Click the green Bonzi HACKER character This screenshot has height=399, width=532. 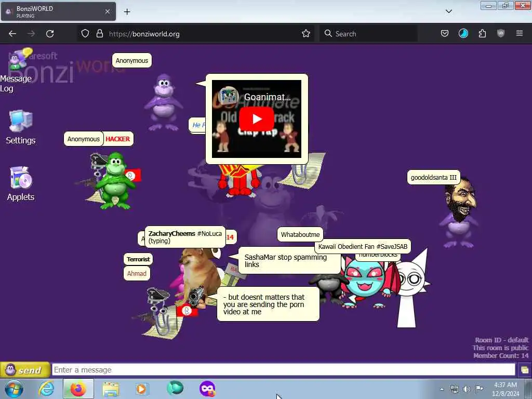[115, 180]
